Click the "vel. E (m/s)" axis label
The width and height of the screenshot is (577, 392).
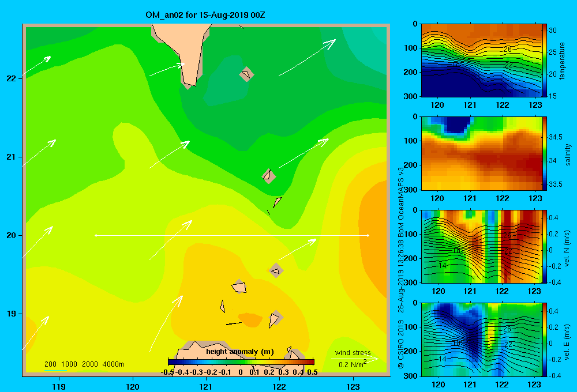pyautogui.click(x=567, y=341)
